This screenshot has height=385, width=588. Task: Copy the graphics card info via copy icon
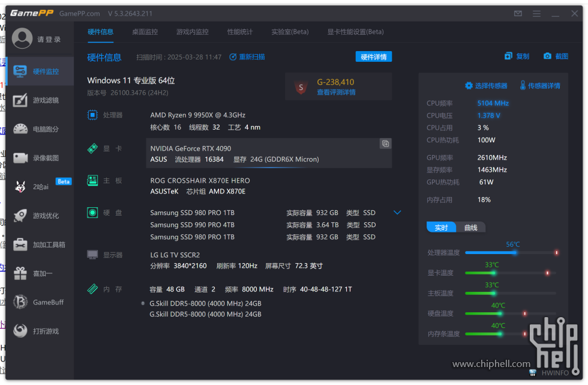point(385,144)
